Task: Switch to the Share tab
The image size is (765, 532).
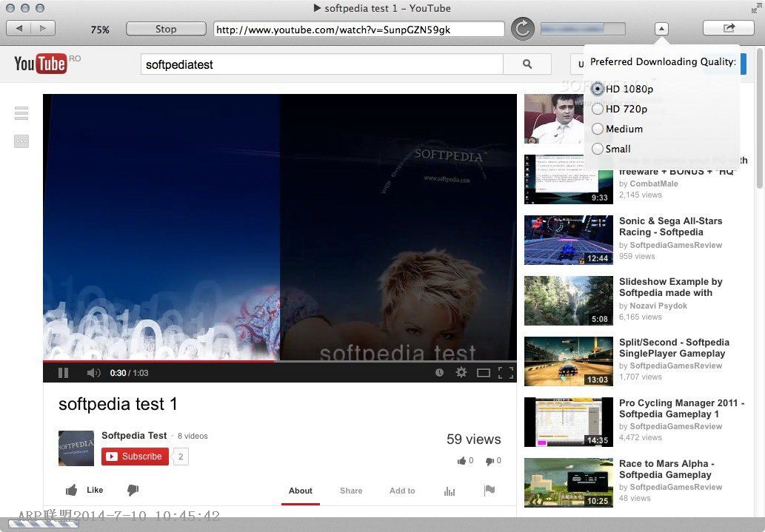Action: click(350, 491)
